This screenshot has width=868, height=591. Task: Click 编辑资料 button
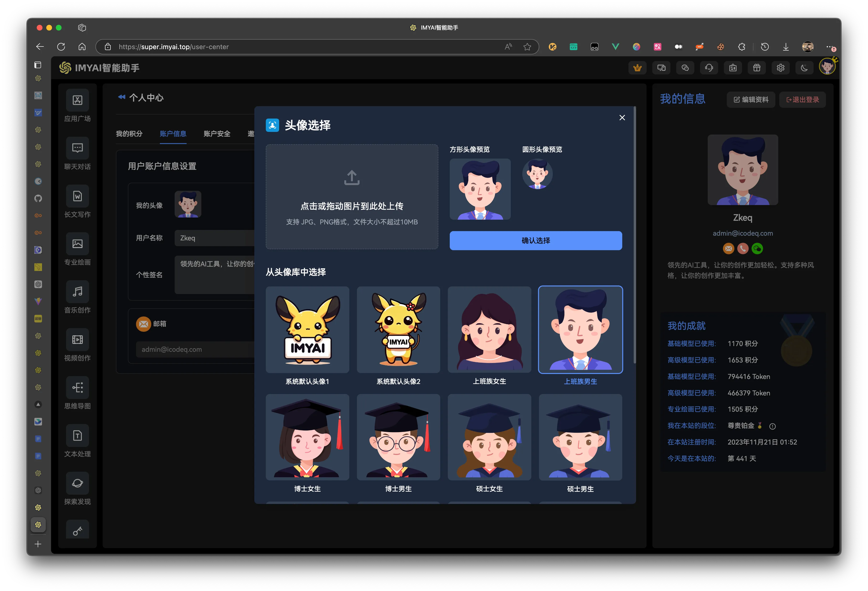[x=751, y=100]
